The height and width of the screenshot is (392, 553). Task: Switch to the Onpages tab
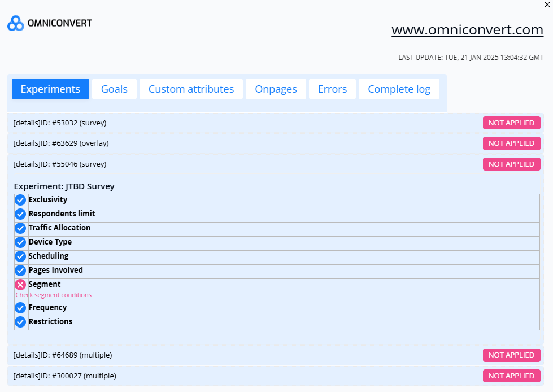[276, 89]
